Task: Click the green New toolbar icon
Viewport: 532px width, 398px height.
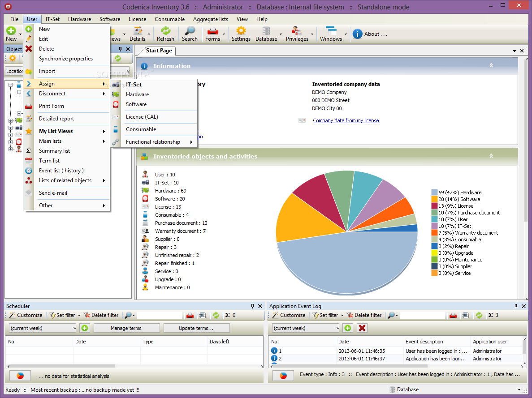Action: [x=11, y=31]
